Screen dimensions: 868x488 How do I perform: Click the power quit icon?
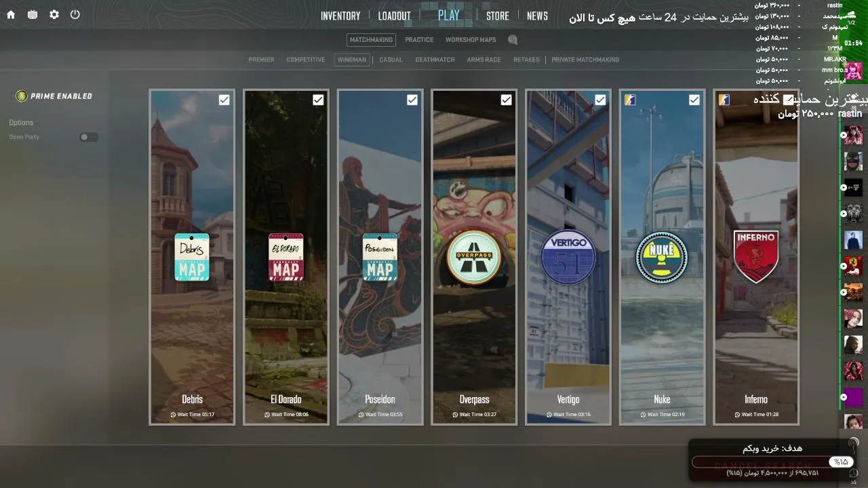75,14
